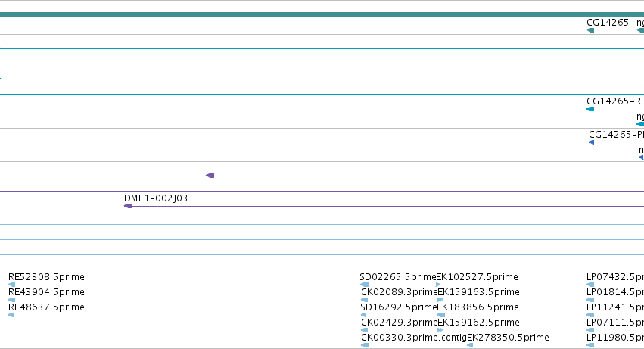
Task: Click the EST arrow glyph under SD16292.5prime
Action: (x=363, y=315)
